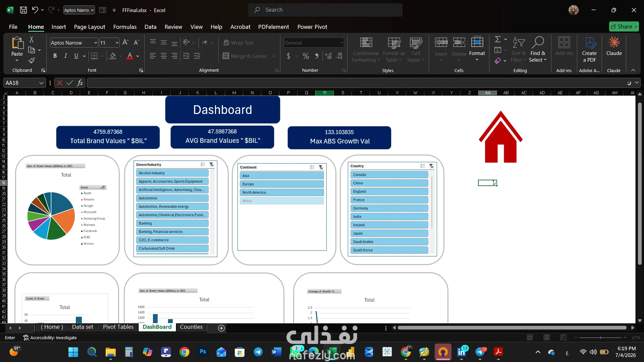Open Google Chrome from the taskbar
Image resolution: width=644 pixels, height=362 pixels.
[x=184, y=352]
